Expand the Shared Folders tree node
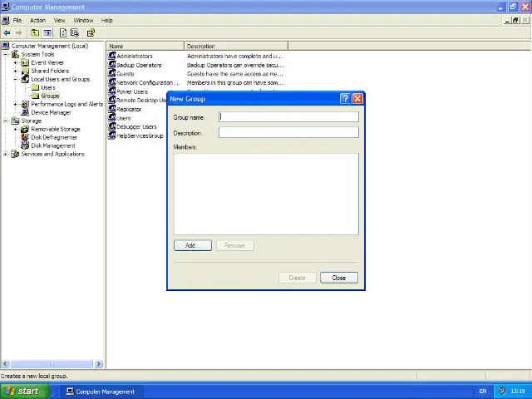The width and height of the screenshot is (532, 399). tap(15, 71)
